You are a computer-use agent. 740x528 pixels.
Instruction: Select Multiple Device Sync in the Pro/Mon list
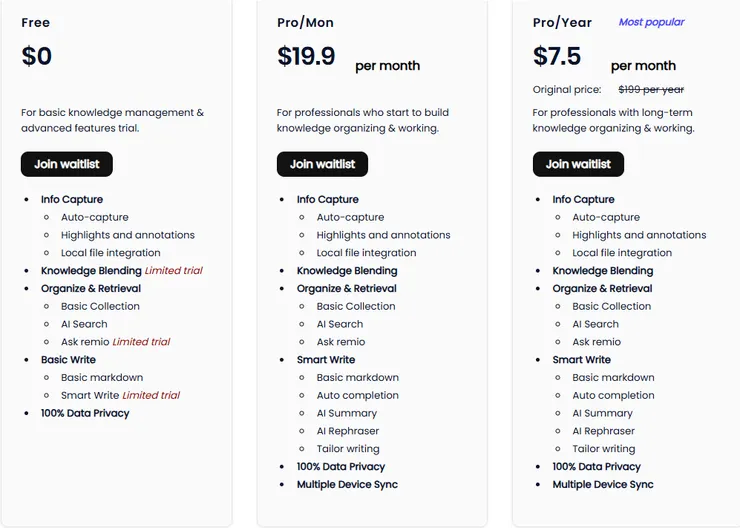click(x=347, y=485)
